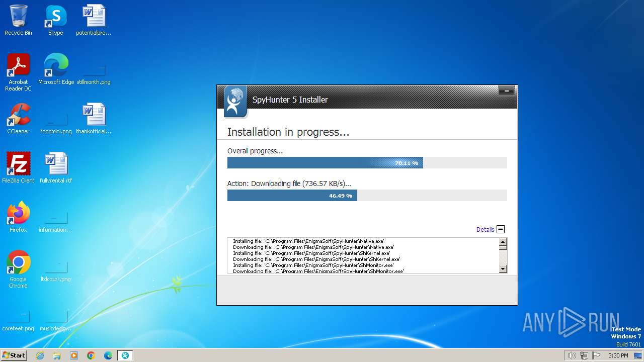Collapse the Details box toggle
The width and height of the screenshot is (644, 362).
(x=501, y=229)
